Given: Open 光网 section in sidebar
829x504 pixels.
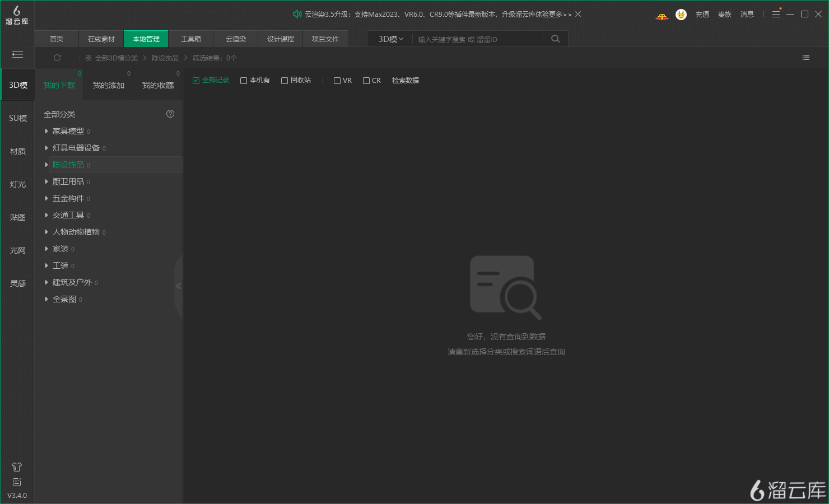Looking at the screenshot, I should pos(18,250).
